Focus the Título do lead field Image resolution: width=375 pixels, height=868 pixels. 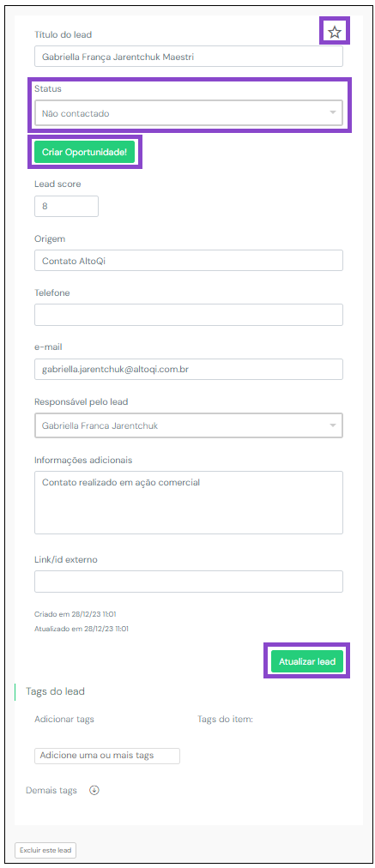click(x=188, y=57)
